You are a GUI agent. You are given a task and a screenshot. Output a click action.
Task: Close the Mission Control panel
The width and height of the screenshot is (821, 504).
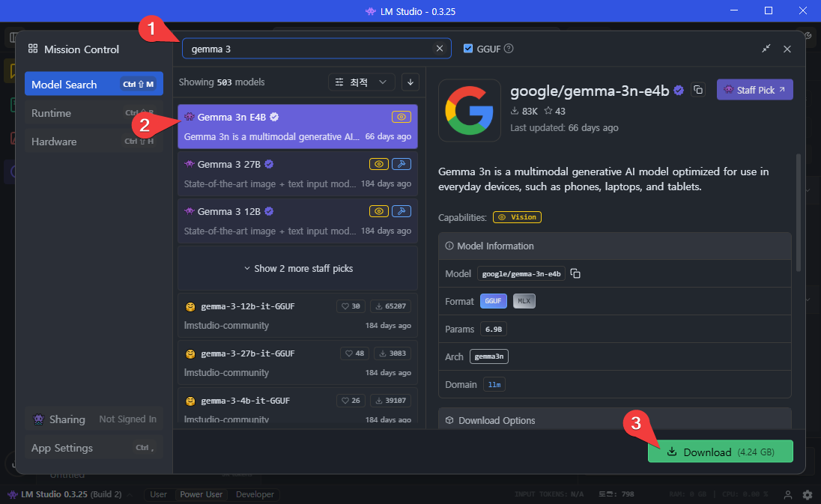point(787,49)
